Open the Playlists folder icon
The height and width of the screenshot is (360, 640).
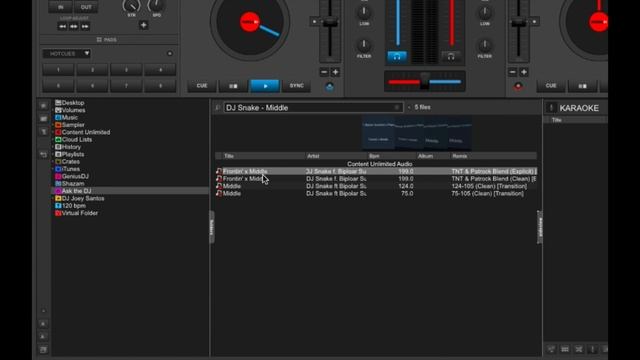pos(58,154)
